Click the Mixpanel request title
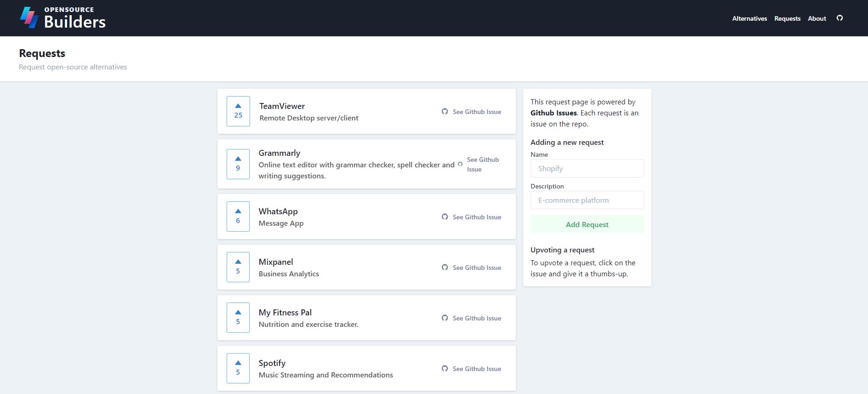The width and height of the screenshot is (868, 394). tap(276, 262)
